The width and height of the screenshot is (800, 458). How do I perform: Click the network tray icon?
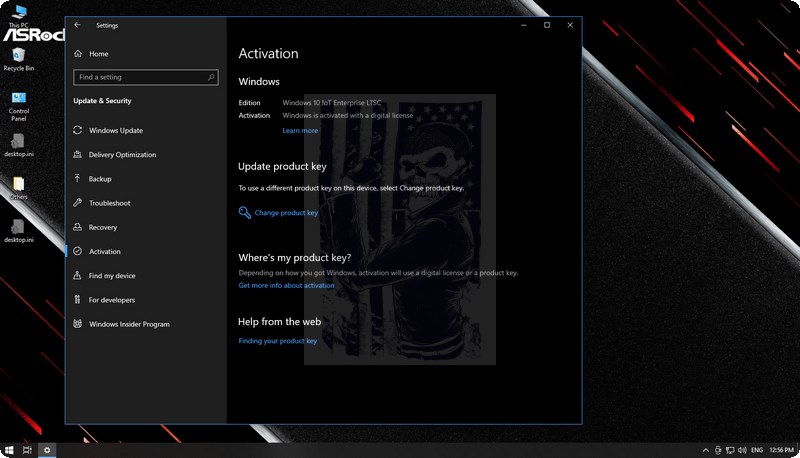(x=730, y=450)
